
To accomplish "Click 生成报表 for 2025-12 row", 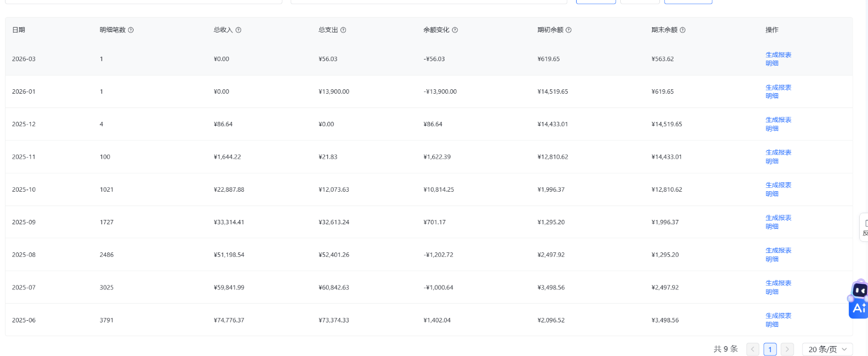I will [x=778, y=120].
